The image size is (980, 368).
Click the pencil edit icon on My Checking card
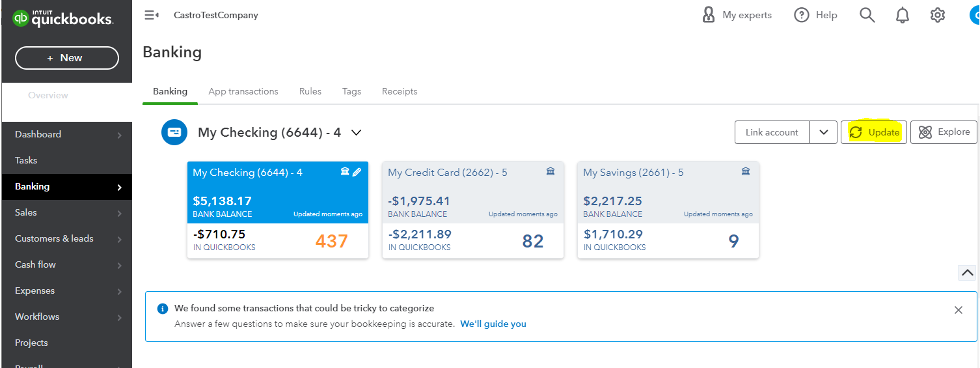357,172
